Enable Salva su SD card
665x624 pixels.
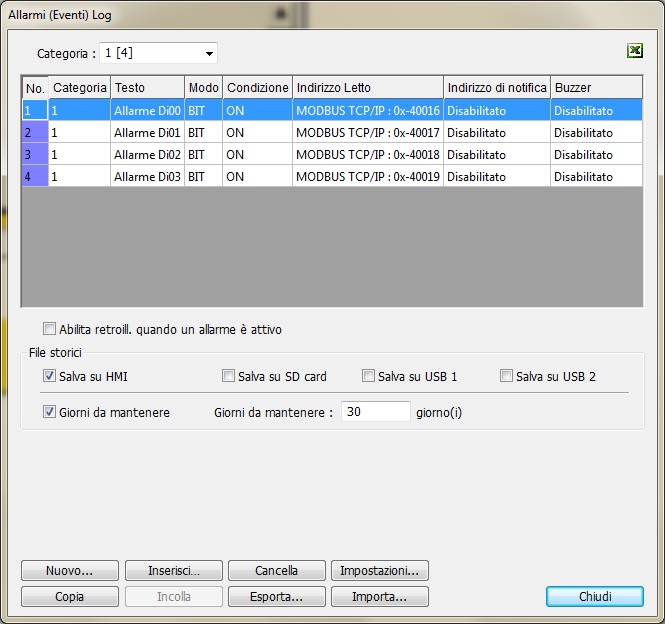tap(228, 376)
